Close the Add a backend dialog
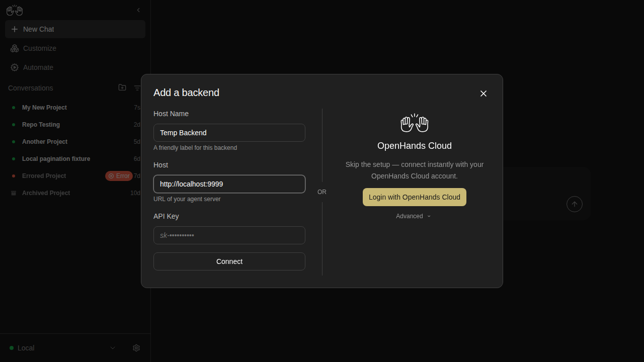Viewport: 644px width, 362px height. 484,94
